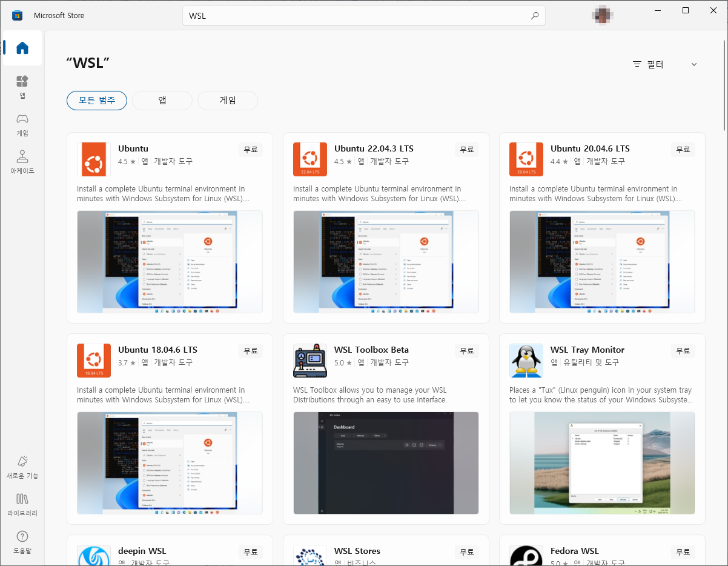Image resolution: width=728 pixels, height=566 pixels.
Task: Select the 모든 범주 (All categories) tab
Action: click(x=97, y=101)
